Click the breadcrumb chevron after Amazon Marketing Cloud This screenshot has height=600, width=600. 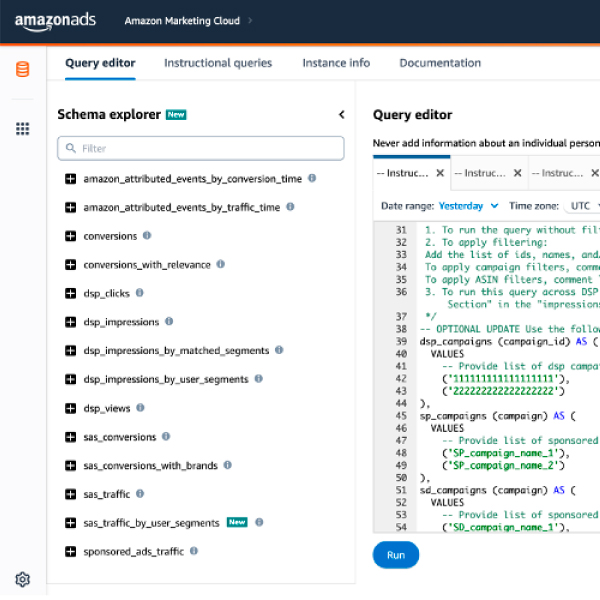(250, 21)
